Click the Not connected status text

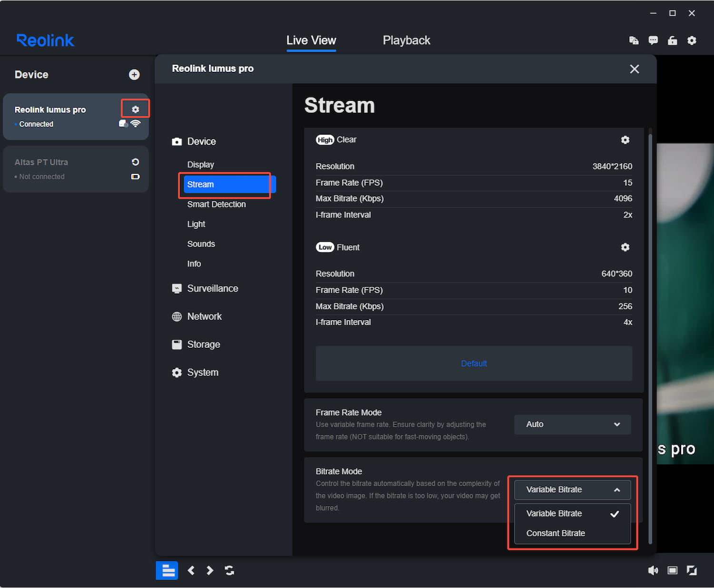pos(42,176)
